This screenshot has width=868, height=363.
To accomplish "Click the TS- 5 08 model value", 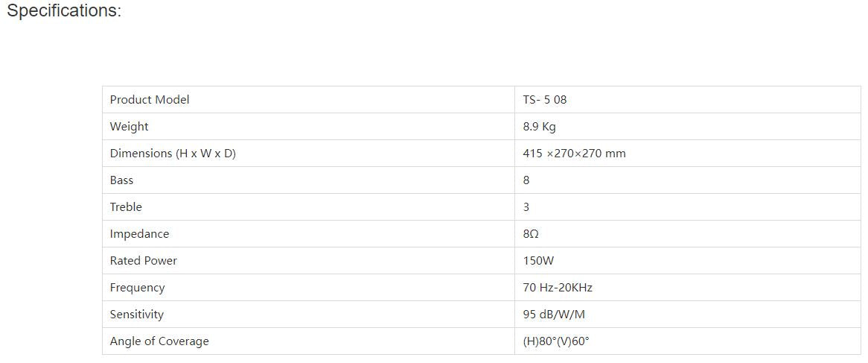I will (x=544, y=100).
